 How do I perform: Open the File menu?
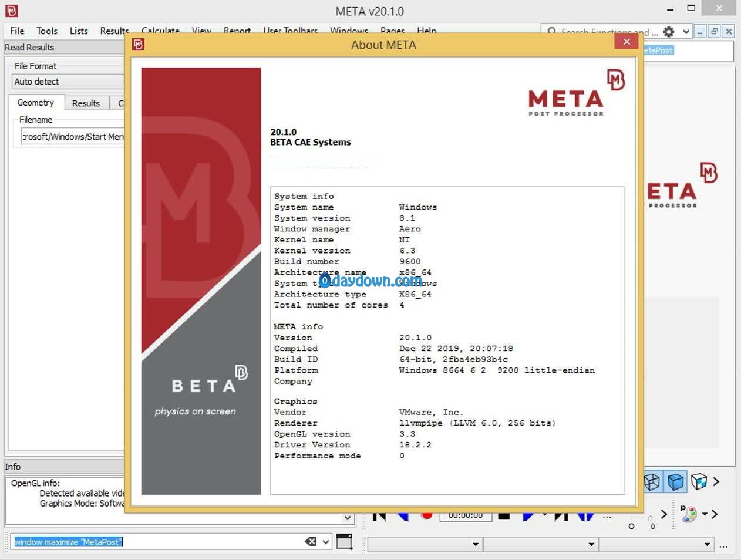(x=17, y=31)
